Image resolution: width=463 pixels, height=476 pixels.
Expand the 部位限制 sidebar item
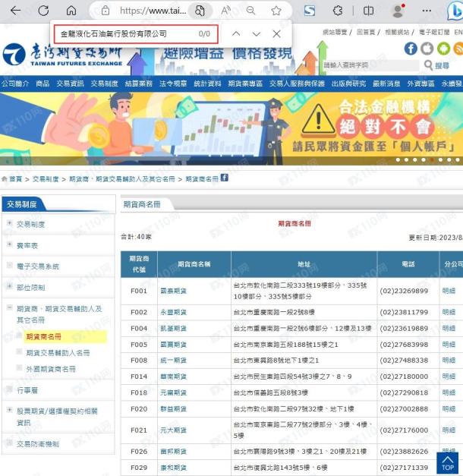pos(9,286)
